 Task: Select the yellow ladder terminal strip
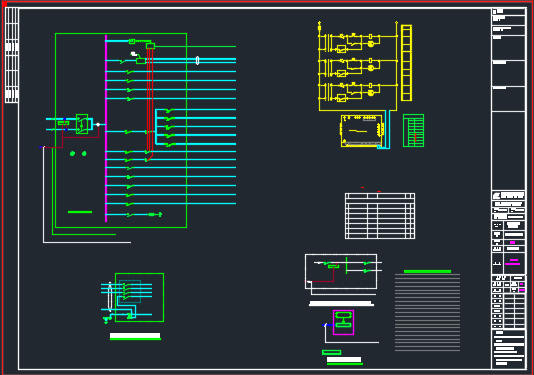(406, 63)
